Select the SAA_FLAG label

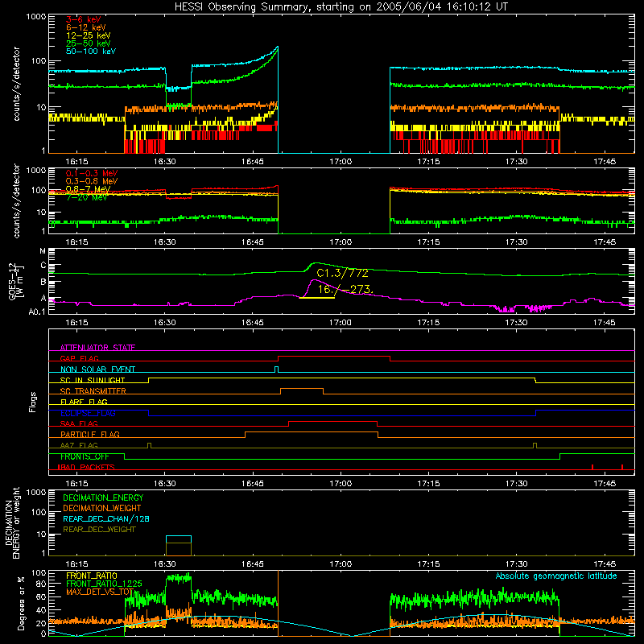(x=79, y=423)
